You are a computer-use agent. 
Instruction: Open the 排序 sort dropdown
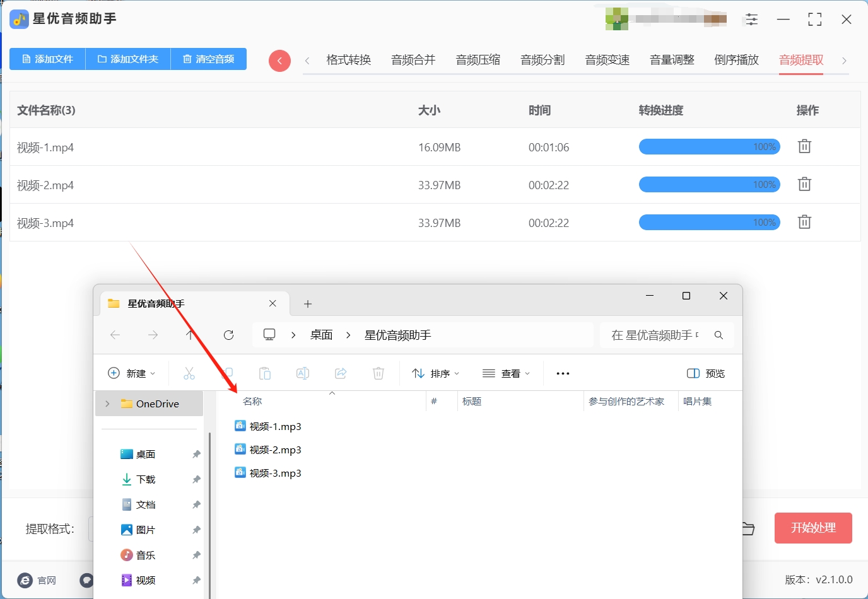(436, 373)
